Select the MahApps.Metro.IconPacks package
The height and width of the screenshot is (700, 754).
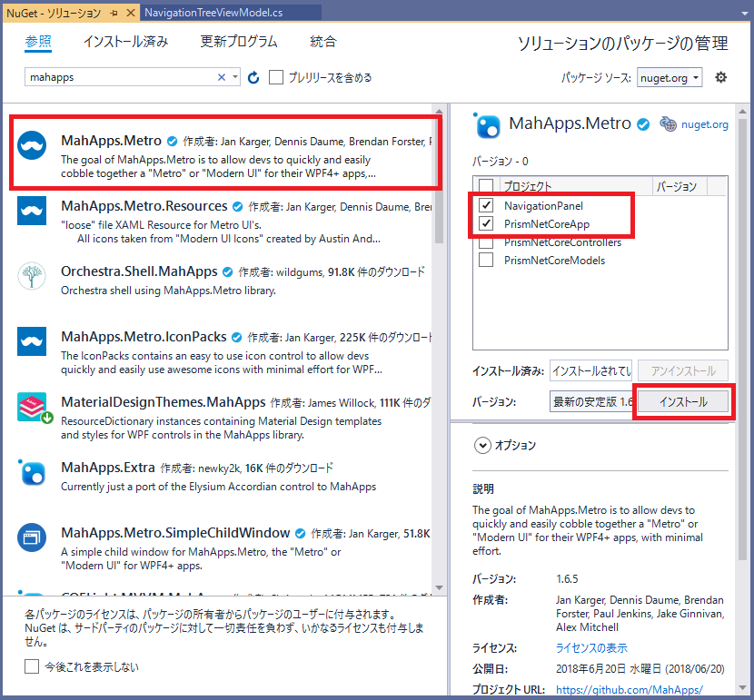pos(224,351)
